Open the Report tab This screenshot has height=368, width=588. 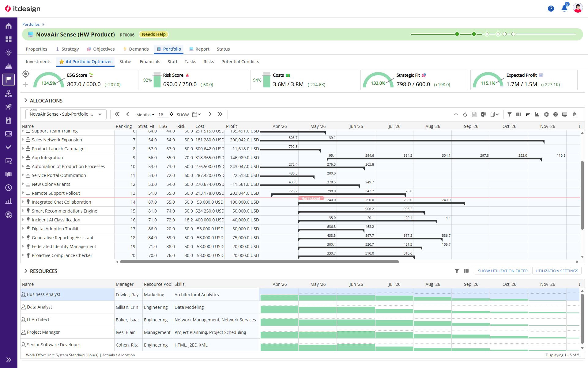(x=199, y=49)
